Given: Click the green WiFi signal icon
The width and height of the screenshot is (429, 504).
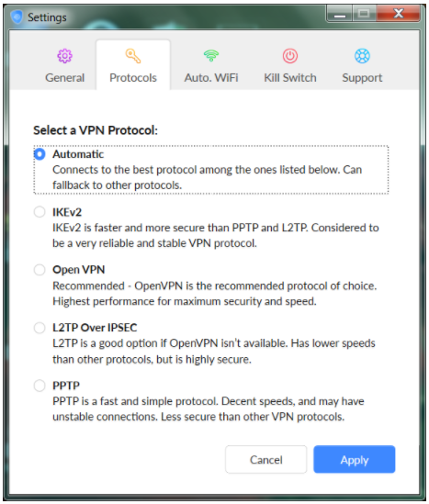Looking at the screenshot, I should click(x=211, y=55).
